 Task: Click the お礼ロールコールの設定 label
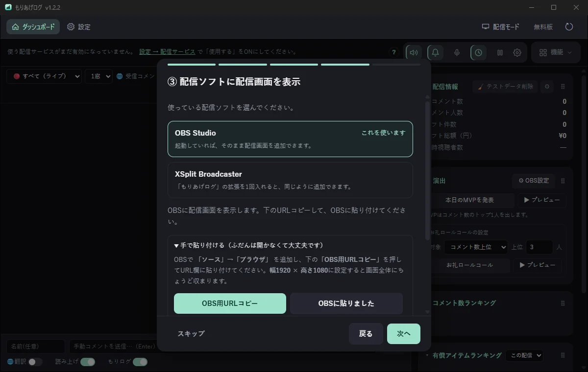[459, 232]
